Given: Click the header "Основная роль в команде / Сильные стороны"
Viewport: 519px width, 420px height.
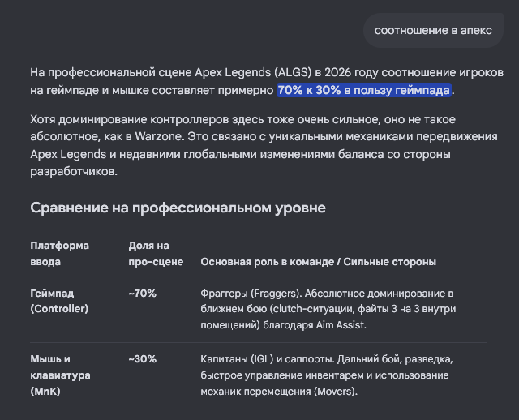Looking at the screenshot, I should point(318,262).
